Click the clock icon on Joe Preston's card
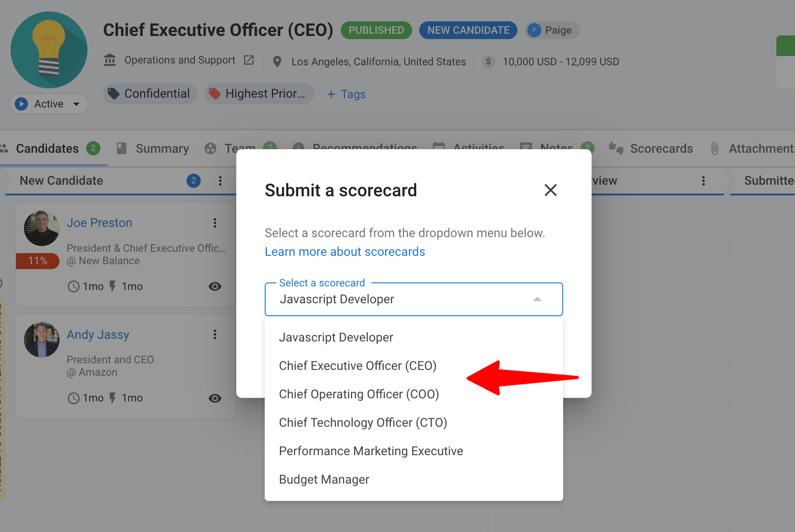Image resolution: width=795 pixels, height=532 pixels. pos(73,286)
